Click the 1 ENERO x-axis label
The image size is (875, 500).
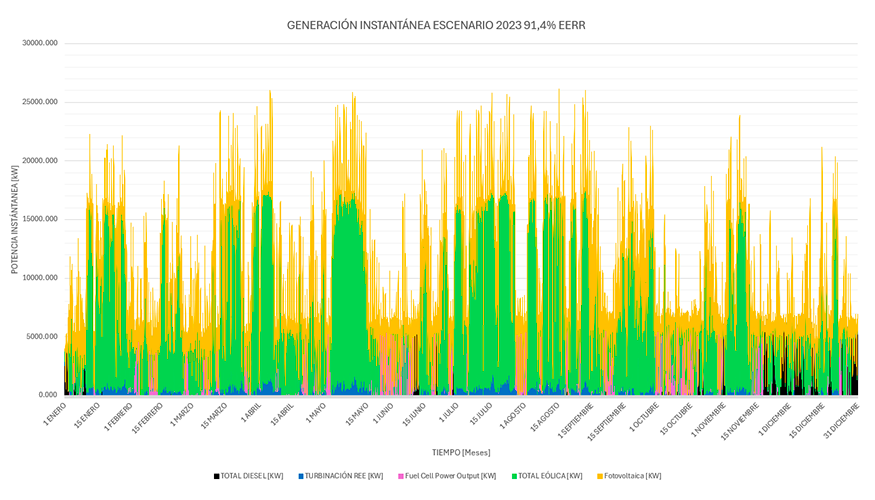pyautogui.click(x=53, y=411)
